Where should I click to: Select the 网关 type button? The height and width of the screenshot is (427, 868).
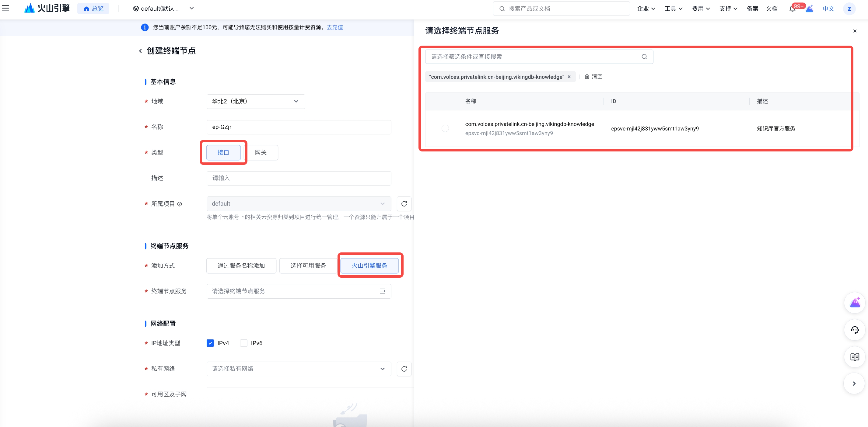click(x=261, y=153)
